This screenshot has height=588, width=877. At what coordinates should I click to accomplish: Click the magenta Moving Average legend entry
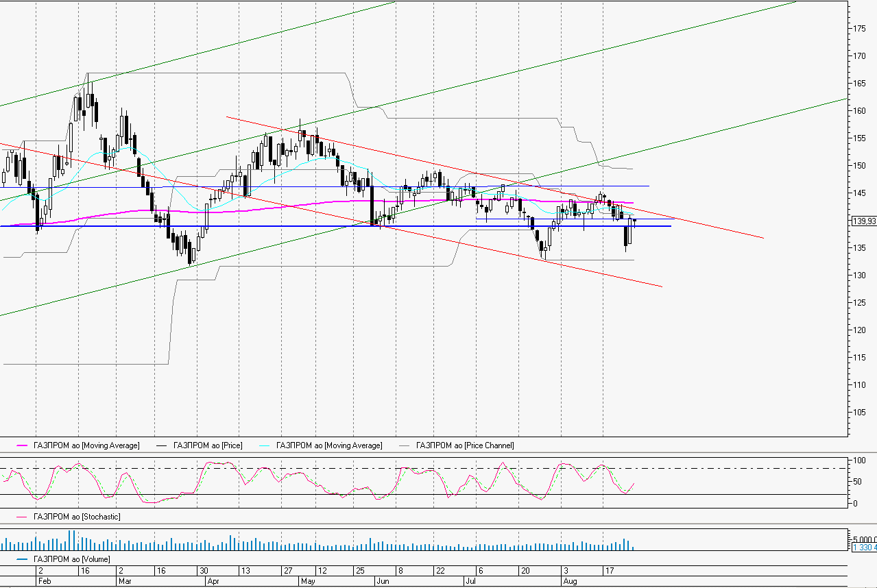(86, 445)
